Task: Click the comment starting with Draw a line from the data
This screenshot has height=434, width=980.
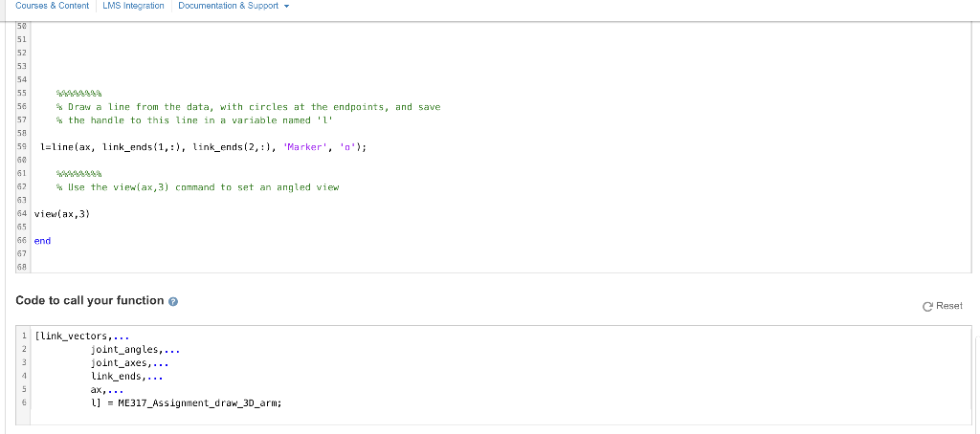Action: pyautogui.click(x=248, y=107)
